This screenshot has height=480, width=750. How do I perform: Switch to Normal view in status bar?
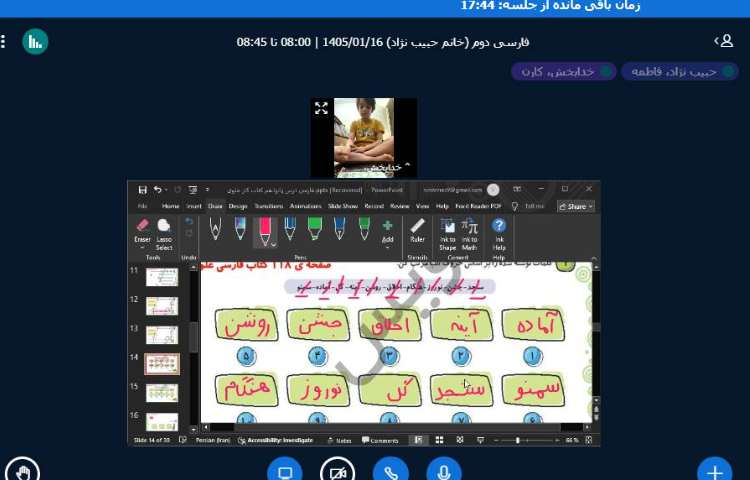[419, 440]
